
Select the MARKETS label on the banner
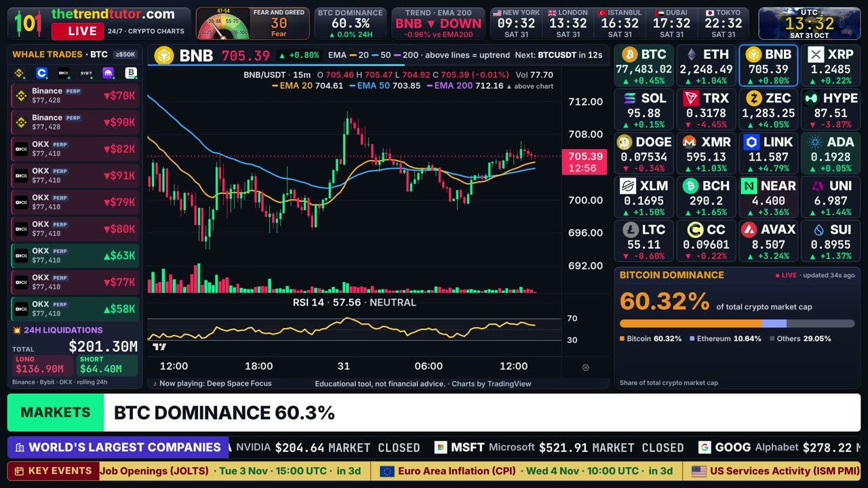tap(56, 412)
